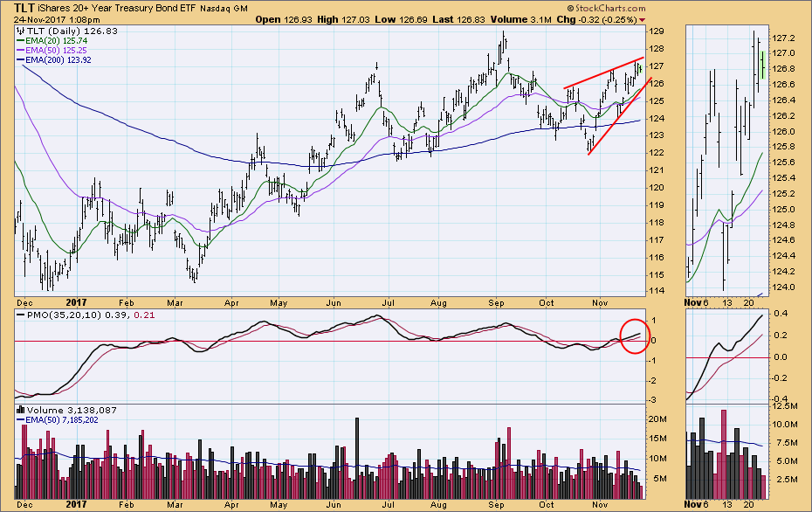812x512 pixels.
Task: Click the Sep label under the price chart
Action: [x=496, y=302]
